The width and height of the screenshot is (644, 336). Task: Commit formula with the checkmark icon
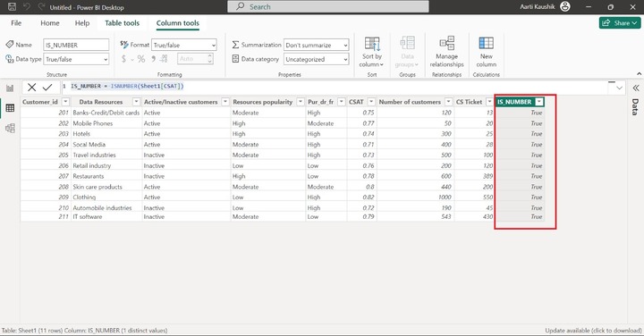pyautogui.click(x=47, y=87)
